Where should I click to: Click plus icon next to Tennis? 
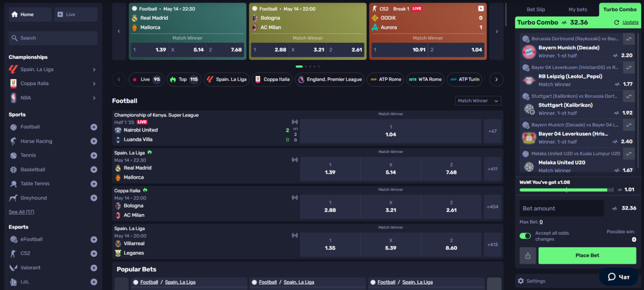point(94,155)
